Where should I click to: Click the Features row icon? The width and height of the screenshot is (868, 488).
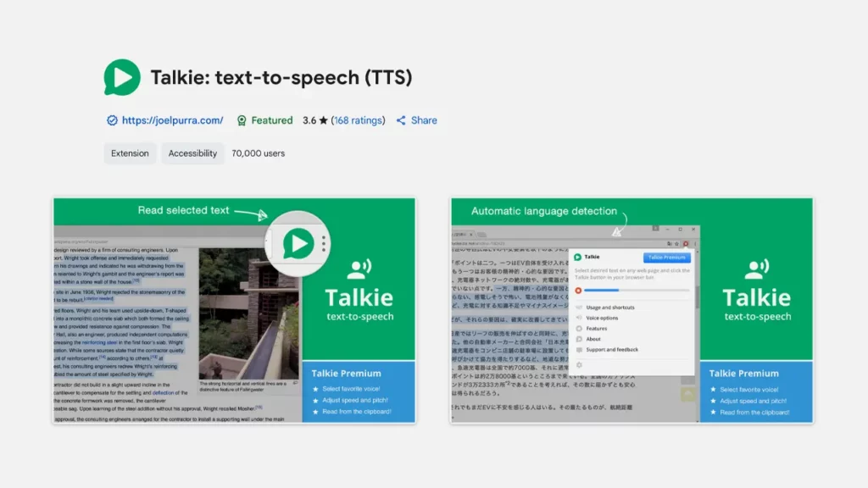pyautogui.click(x=579, y=329)
